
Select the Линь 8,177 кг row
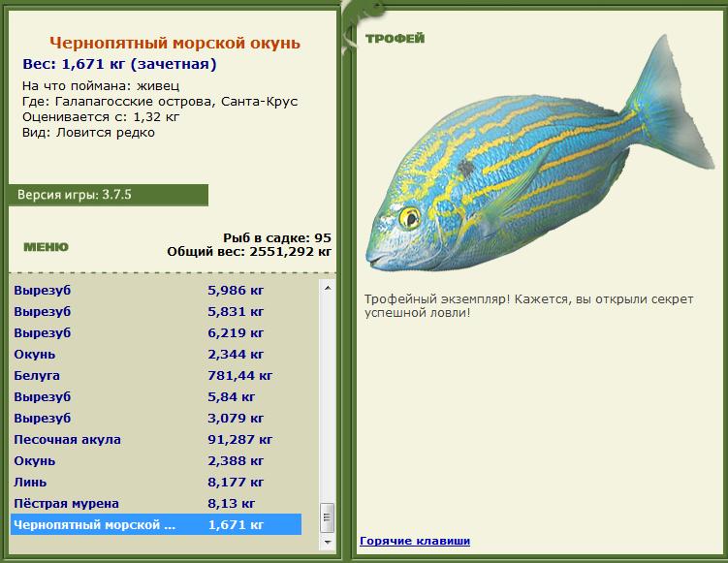(x=156, y=483)
